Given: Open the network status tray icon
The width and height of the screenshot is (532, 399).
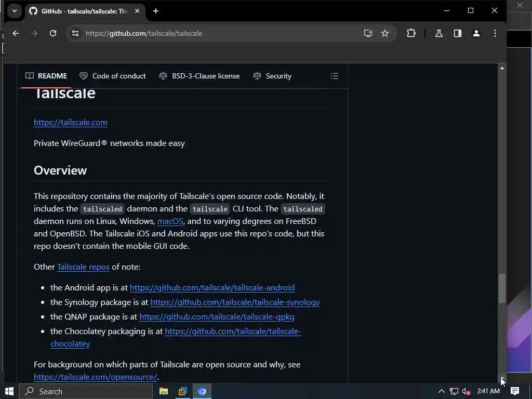Looking at the screenshot, I should (x=454, y=391).
